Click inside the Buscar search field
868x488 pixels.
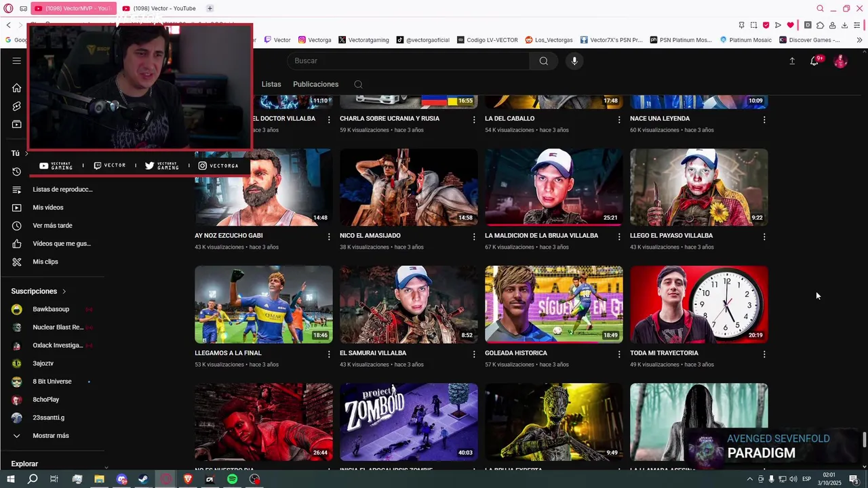(409, 61)
